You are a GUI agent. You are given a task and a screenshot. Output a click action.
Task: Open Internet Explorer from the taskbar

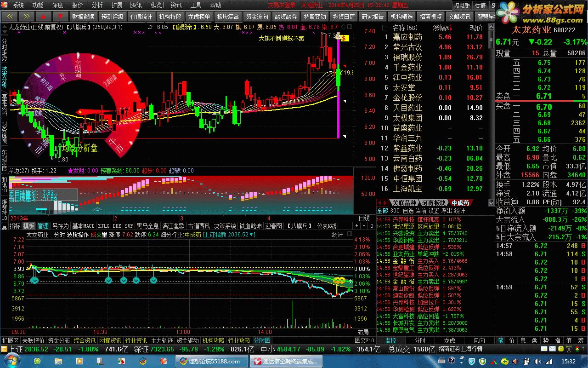tap(37, 361)
